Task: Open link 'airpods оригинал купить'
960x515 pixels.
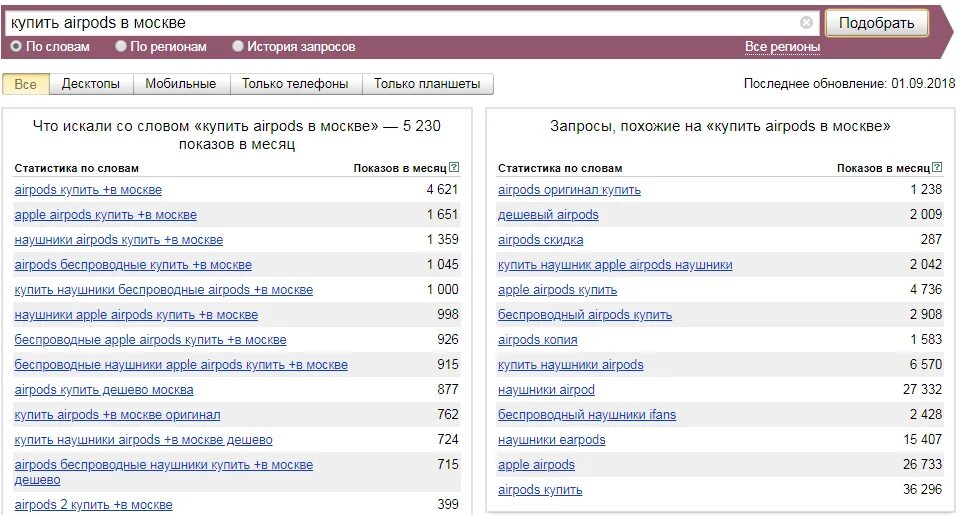Action: [x=569, y=190]
